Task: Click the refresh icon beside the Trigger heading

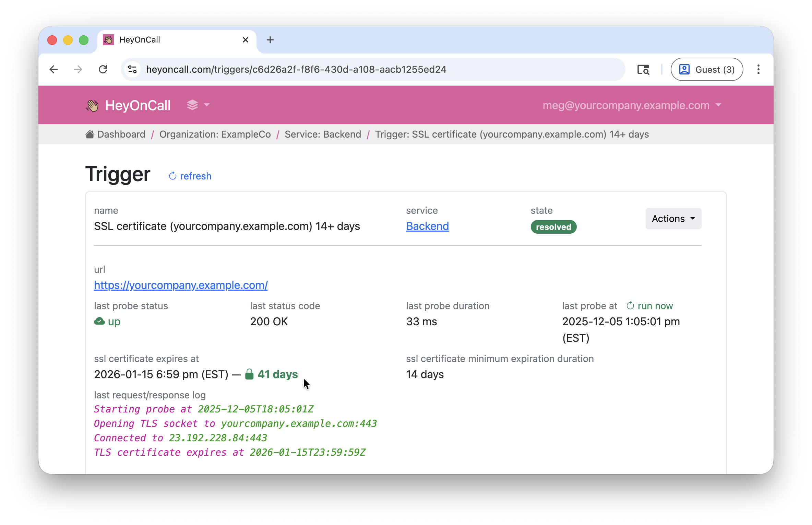Action: click(x=173, y=176)
